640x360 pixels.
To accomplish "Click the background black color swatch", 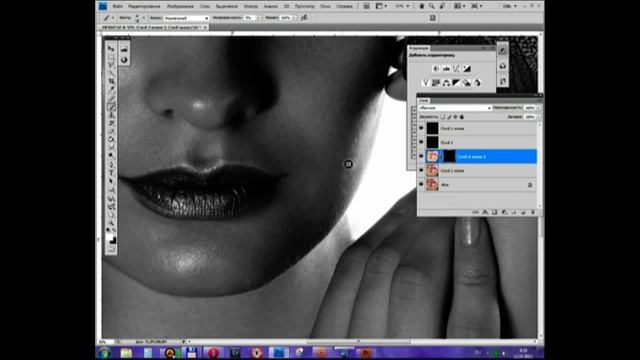I will pos(113,241).
